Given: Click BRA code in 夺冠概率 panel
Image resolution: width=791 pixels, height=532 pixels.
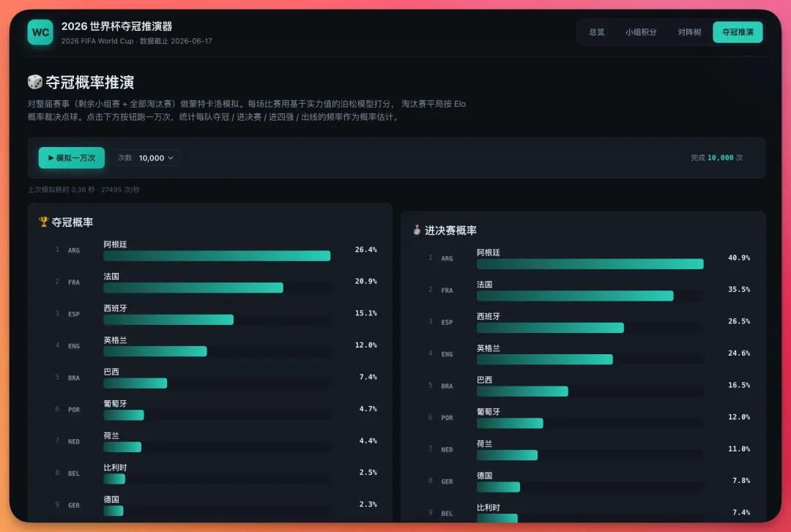Looking at the screenshot, I should (74, 378).
